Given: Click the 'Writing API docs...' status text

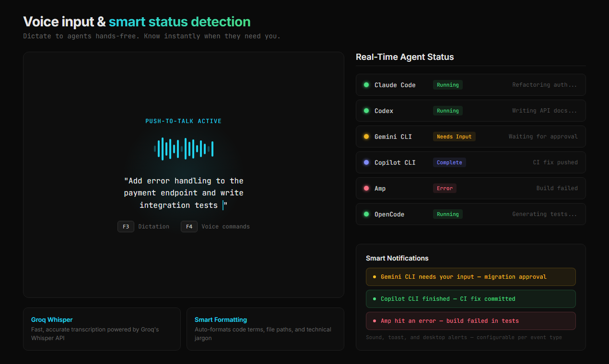Looking at the screenshot, I should pyautogui.click(x=545, y=111).
